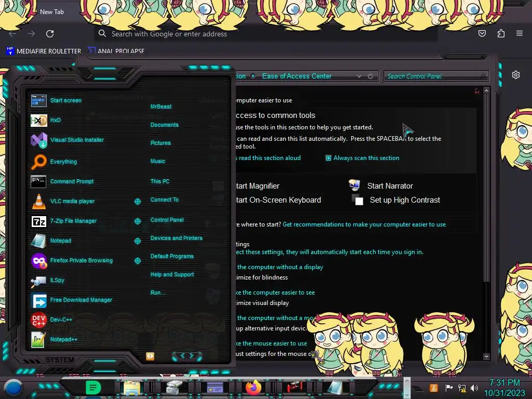This screenshot has width=532, height=399.
Task: Open Documents from start menu
Action: pyautogui.click(x=165, y=125)
